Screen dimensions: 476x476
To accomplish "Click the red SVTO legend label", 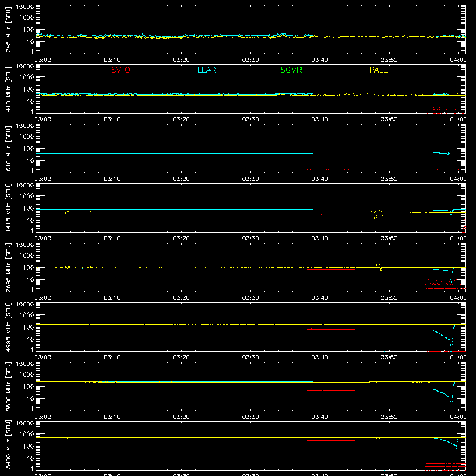I will 121,70.
